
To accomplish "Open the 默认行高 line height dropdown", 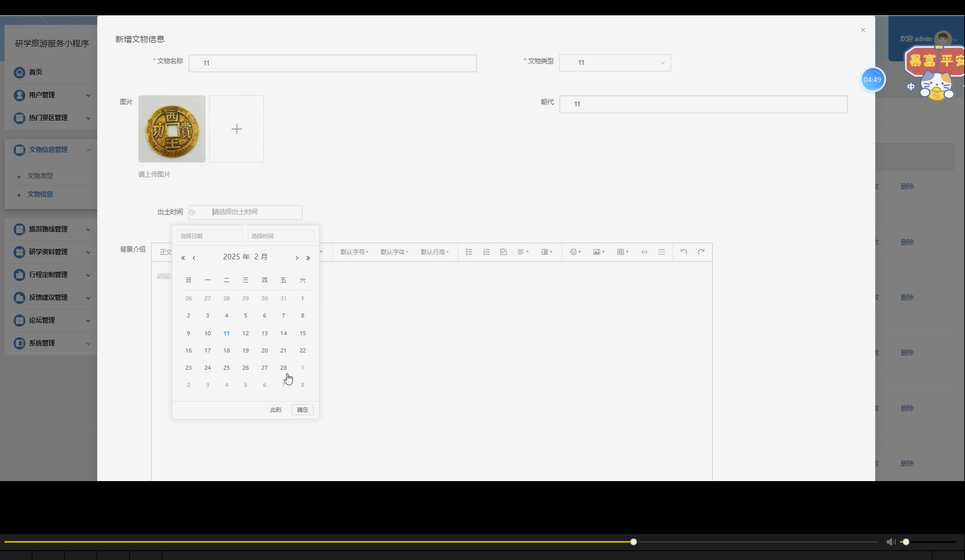I will 435,252.
